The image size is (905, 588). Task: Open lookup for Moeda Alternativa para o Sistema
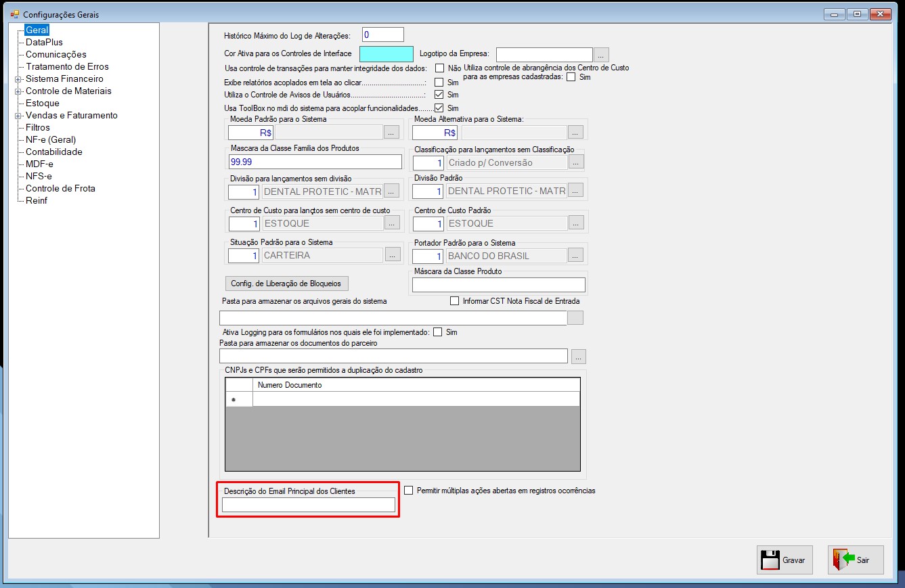click(575, 133)
